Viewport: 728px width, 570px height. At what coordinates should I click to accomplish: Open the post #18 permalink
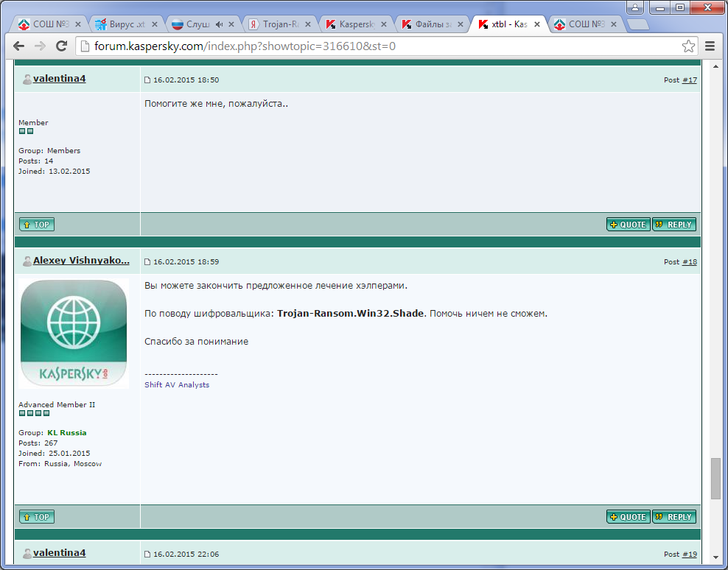[689, 261]
